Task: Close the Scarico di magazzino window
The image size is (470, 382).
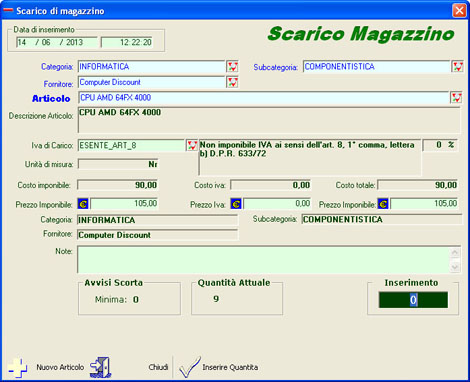Action: (459, 11)
